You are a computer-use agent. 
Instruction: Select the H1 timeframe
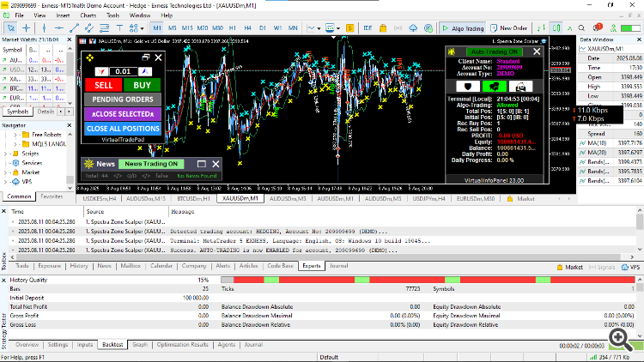pyautogui.click(x=233, y=28)
